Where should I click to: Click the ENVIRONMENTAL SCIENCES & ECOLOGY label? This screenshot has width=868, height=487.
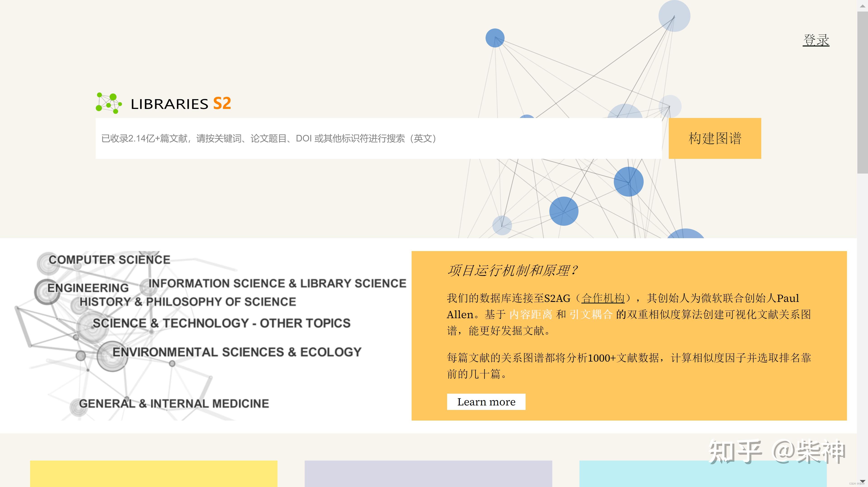237,352
